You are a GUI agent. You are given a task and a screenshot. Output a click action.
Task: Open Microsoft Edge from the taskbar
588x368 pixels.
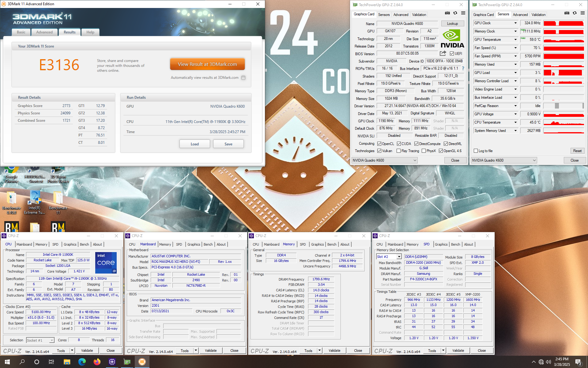coord(82,362)
